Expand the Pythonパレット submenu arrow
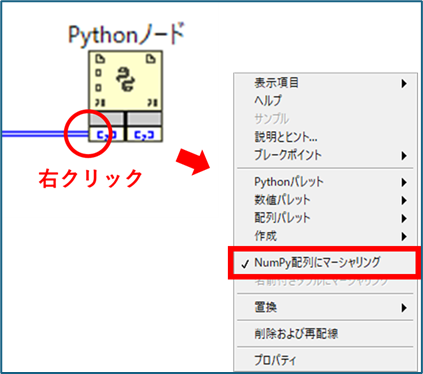 [x=404, y=182]
